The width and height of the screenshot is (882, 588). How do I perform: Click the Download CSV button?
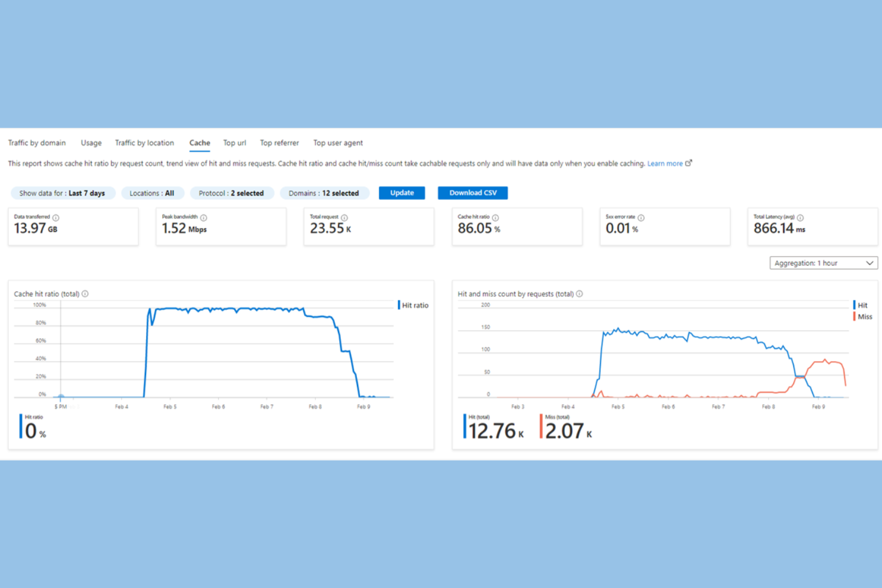click(x=473, y=192)
